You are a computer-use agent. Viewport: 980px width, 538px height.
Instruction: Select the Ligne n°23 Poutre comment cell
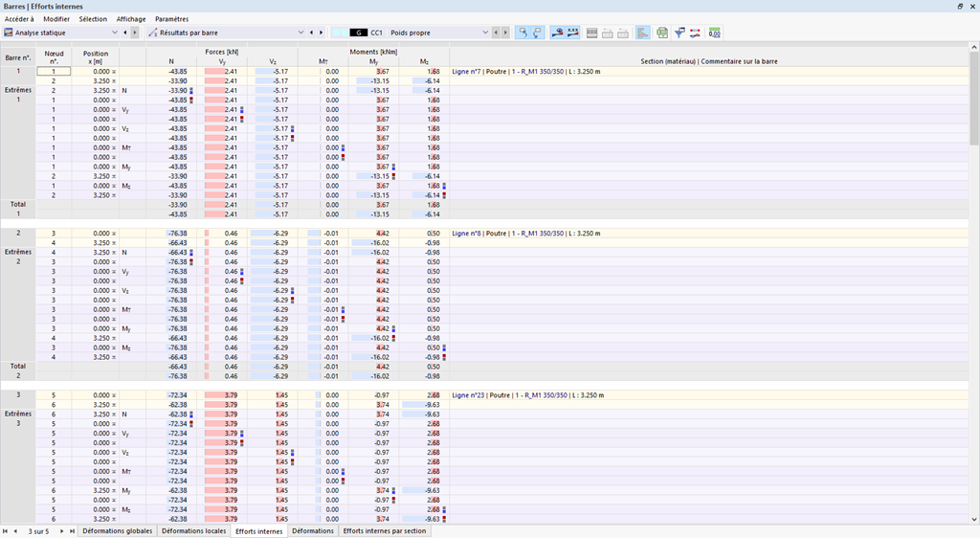[x=709, y=395]
